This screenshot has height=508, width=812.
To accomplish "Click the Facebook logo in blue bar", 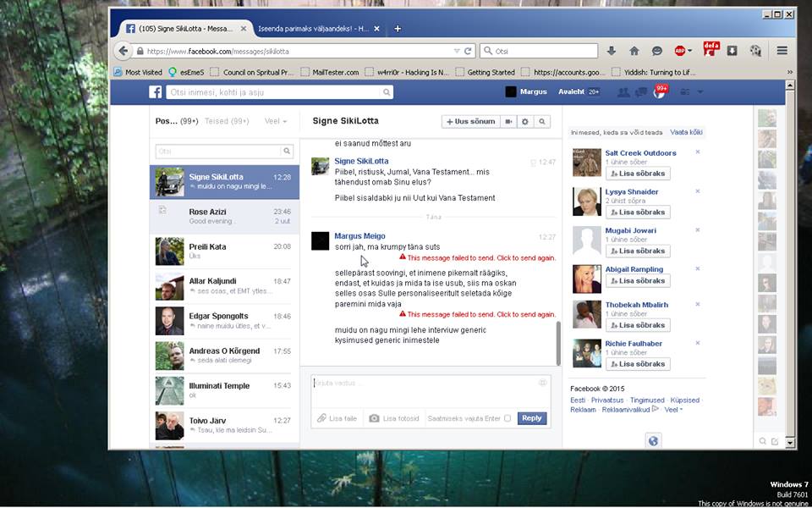I will (x=156, y=92).
